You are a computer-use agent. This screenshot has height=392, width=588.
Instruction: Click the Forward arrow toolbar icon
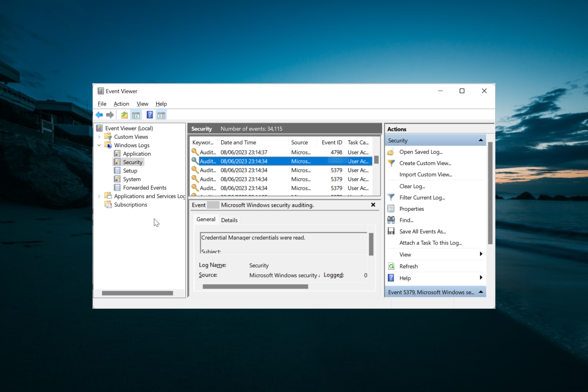[110, 115]
